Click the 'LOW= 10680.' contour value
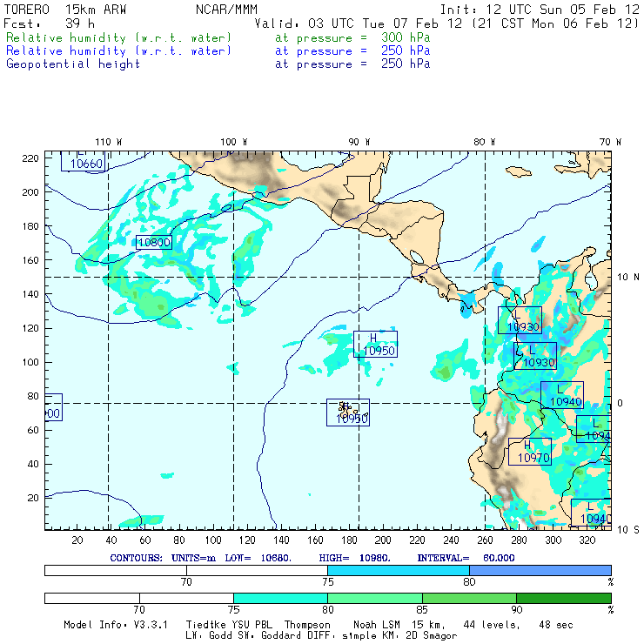Image resolution: width=644 pixels, height=644 pixels. (258, 558)
